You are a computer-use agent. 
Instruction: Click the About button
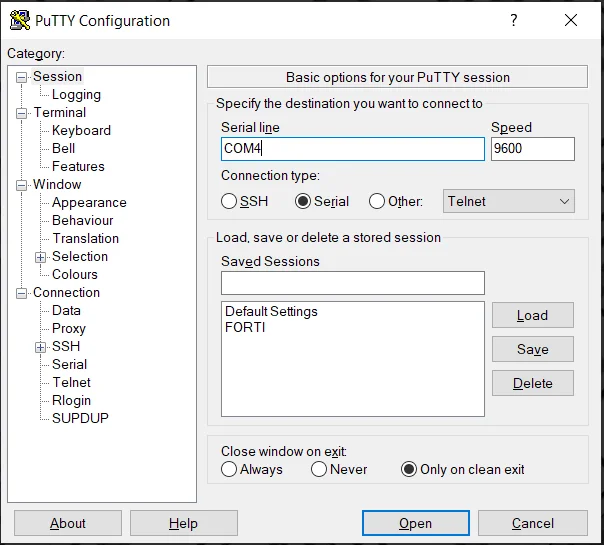coord(68,523)
